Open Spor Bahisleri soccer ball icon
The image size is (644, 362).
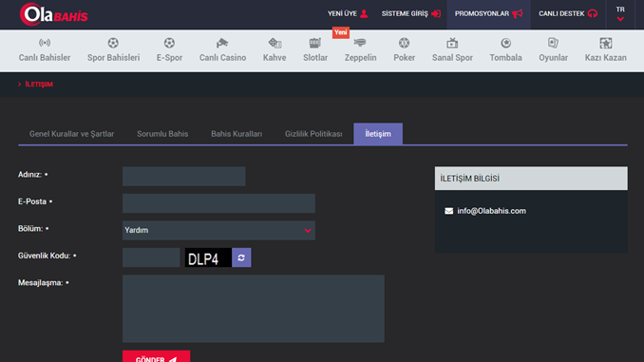pos(113,43)
